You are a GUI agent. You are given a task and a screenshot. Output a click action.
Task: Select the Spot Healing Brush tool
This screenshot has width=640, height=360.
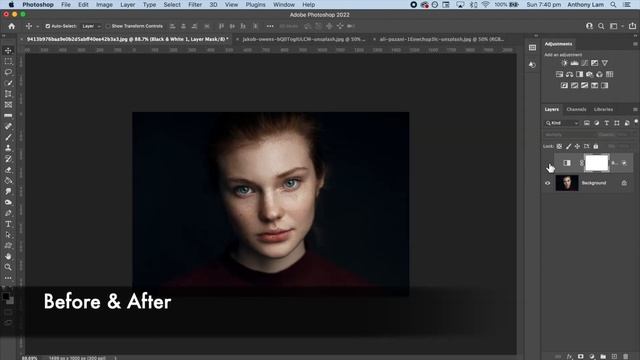point(8,127)
